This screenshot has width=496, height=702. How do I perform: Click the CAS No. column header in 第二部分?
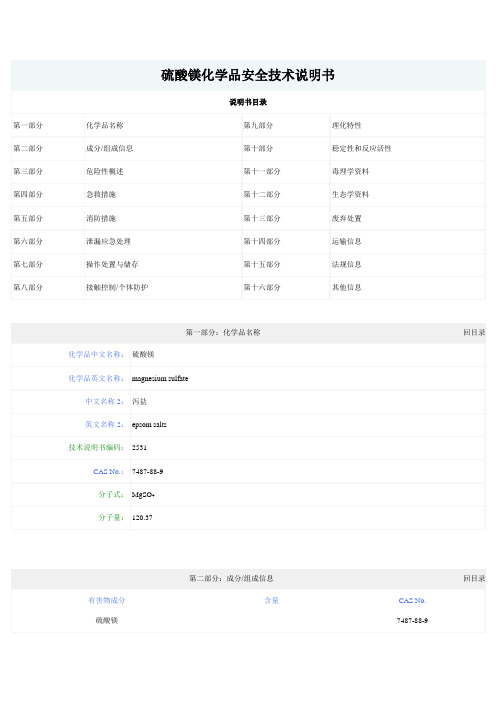click(412, 600)
